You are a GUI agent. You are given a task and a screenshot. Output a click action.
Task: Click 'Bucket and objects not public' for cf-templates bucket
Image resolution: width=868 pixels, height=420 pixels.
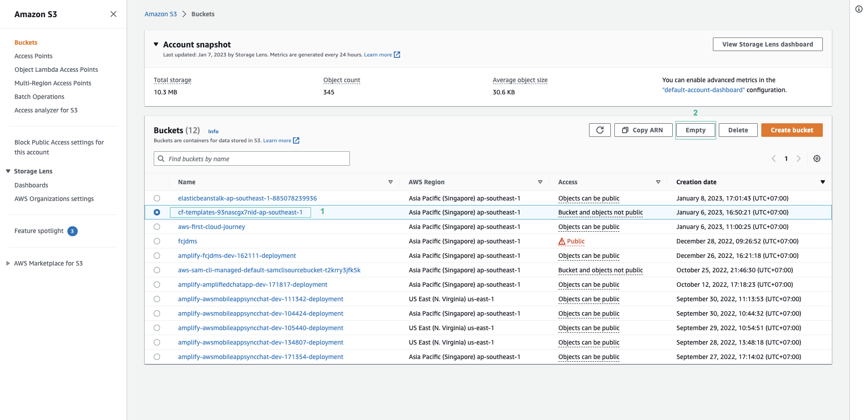600,212
